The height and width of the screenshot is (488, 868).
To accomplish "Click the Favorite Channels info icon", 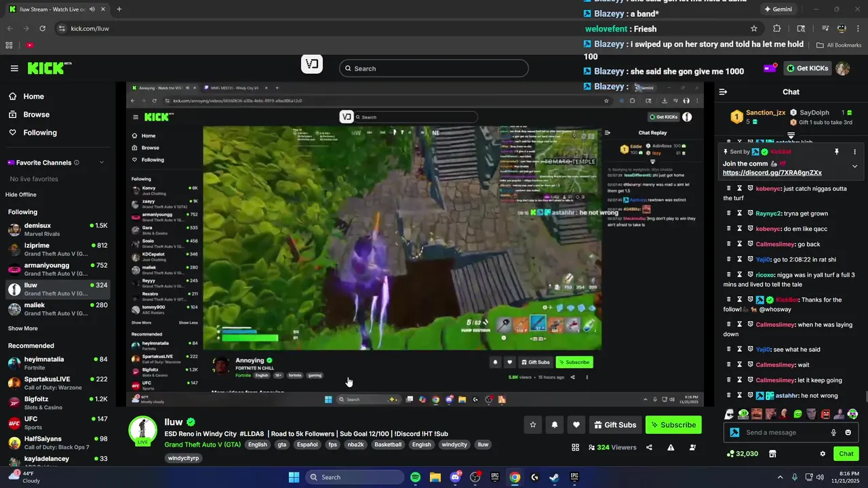I will (76, 163).
